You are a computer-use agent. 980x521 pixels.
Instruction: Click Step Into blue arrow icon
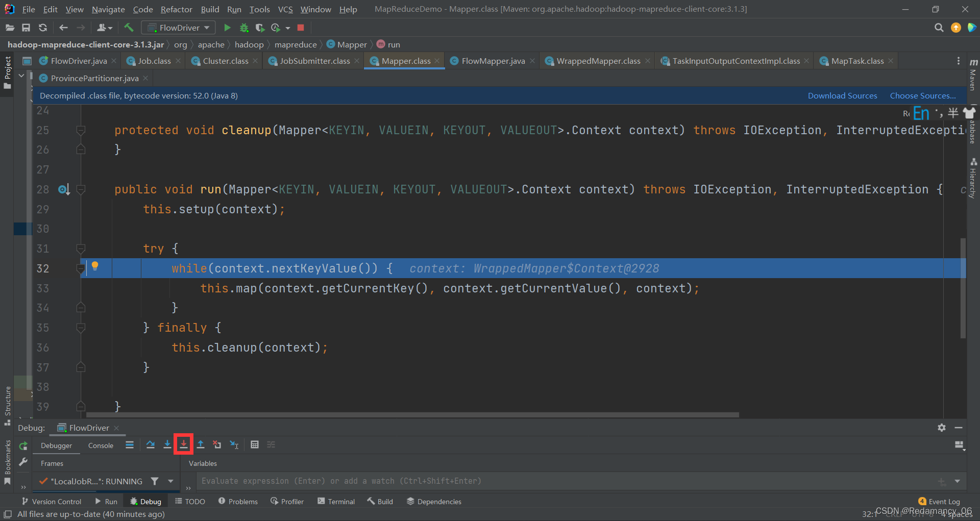(x=167, y=444)
